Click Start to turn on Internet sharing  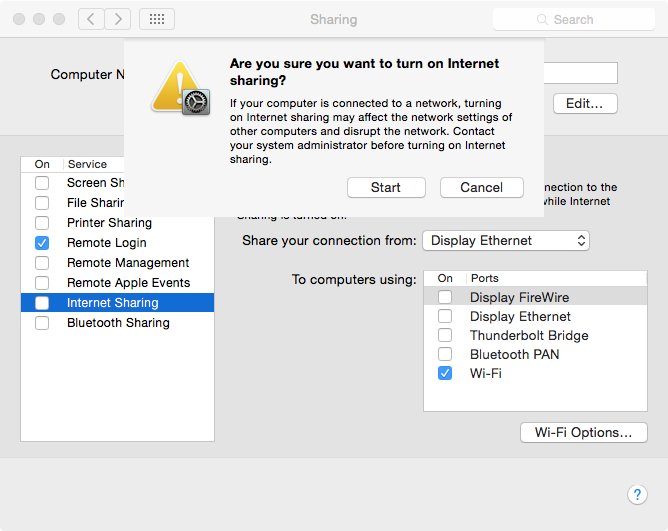(386, 188)
